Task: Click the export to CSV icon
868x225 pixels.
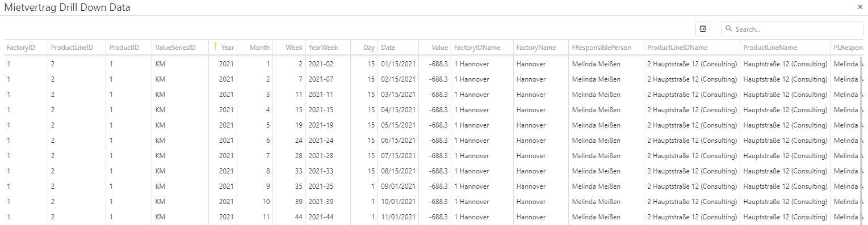Action: coord(703,29)
